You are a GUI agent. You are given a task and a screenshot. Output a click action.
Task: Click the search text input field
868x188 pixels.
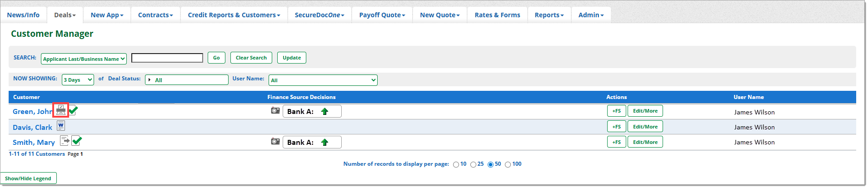(x=167, y=58)
